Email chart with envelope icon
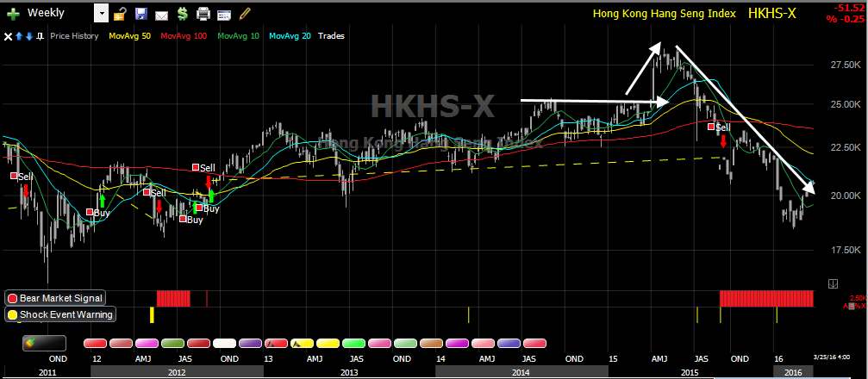This screenshot has height=379, width=868. coord(161,15)
